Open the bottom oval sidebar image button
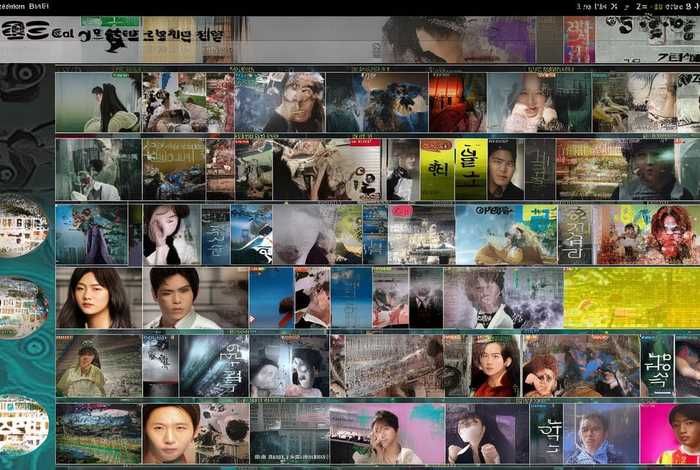The width and height of the screenshot is (700, 470). (x=22, y=425)
